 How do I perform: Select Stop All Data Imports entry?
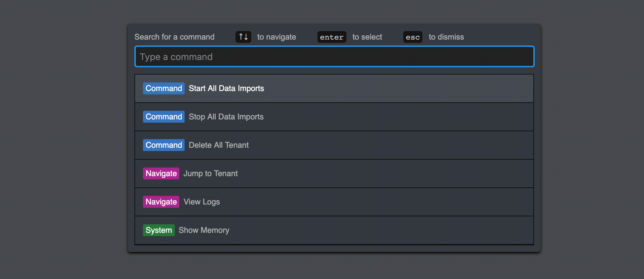226,117
